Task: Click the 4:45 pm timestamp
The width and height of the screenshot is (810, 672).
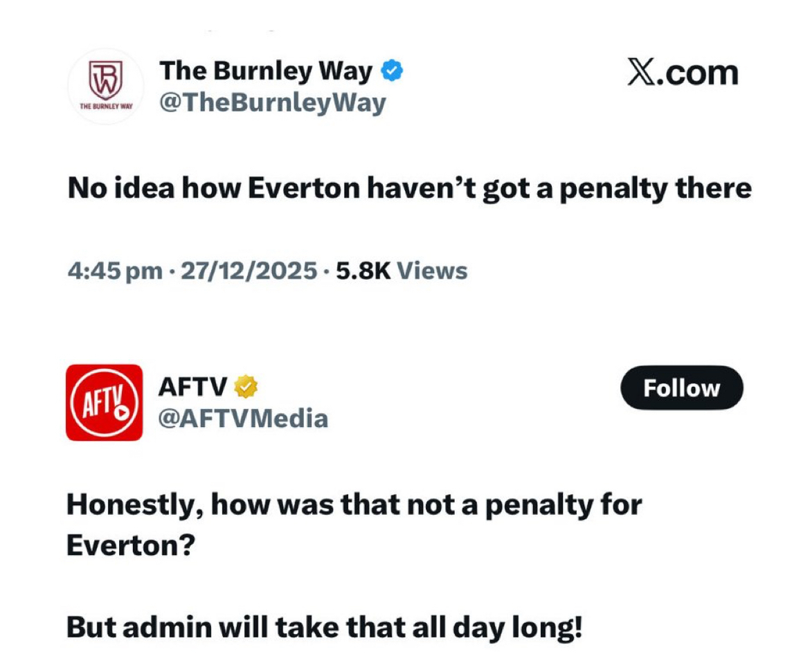Action: coord(114,271)
